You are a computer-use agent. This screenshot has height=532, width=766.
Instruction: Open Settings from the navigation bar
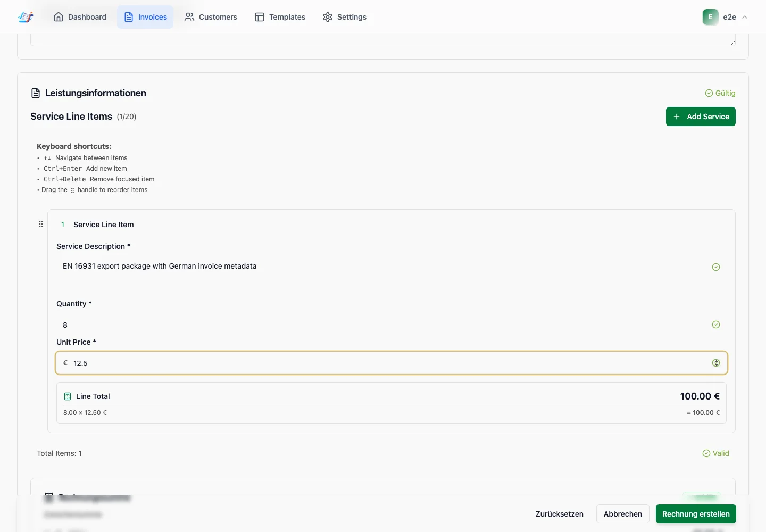tap(344, 17)
